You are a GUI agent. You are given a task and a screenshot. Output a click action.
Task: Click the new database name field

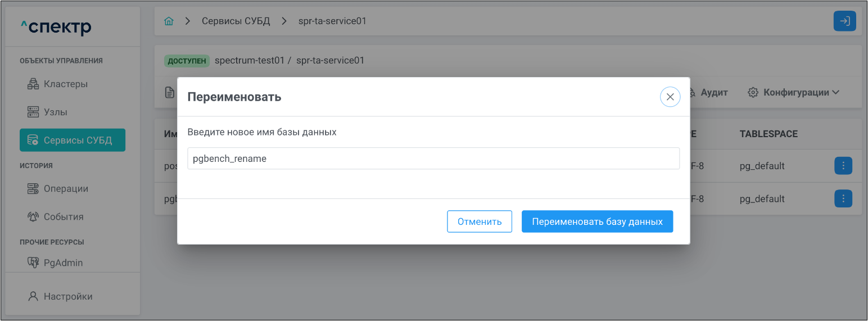coord(433,159)
